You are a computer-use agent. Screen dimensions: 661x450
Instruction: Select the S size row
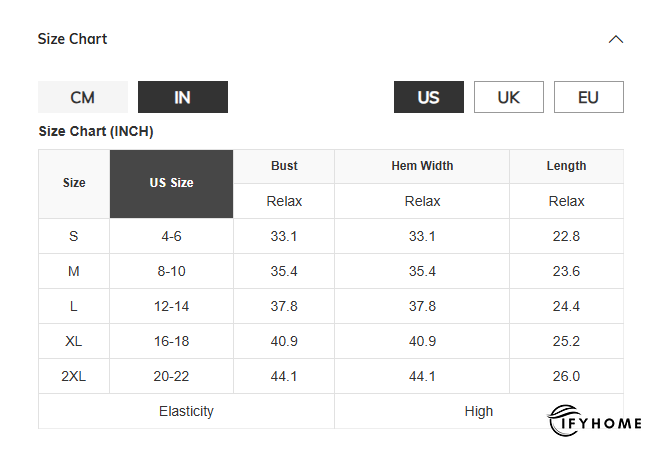pyautogui.click(x=74, y=236)
